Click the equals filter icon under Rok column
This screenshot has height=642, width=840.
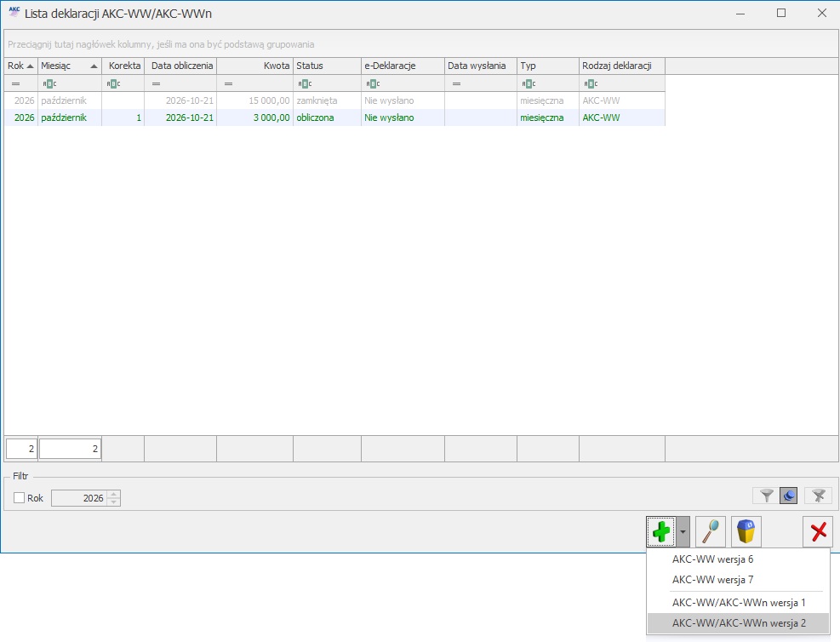[x=15, y=83]
